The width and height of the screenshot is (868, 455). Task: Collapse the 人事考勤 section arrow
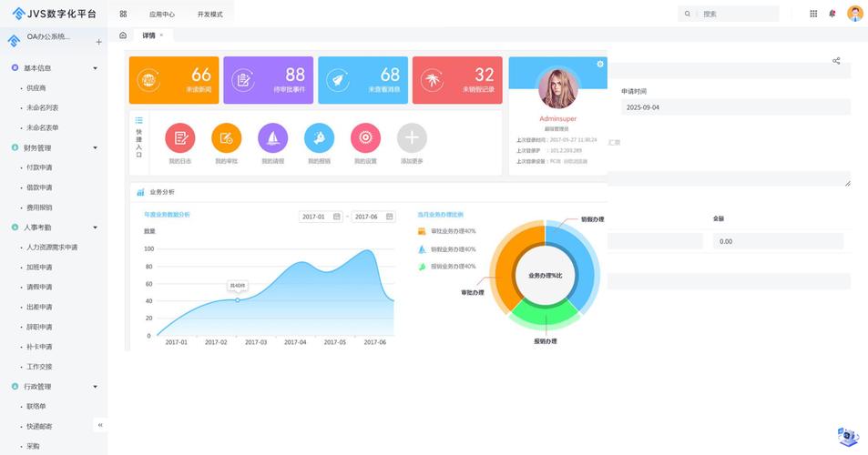click(96, 227)
